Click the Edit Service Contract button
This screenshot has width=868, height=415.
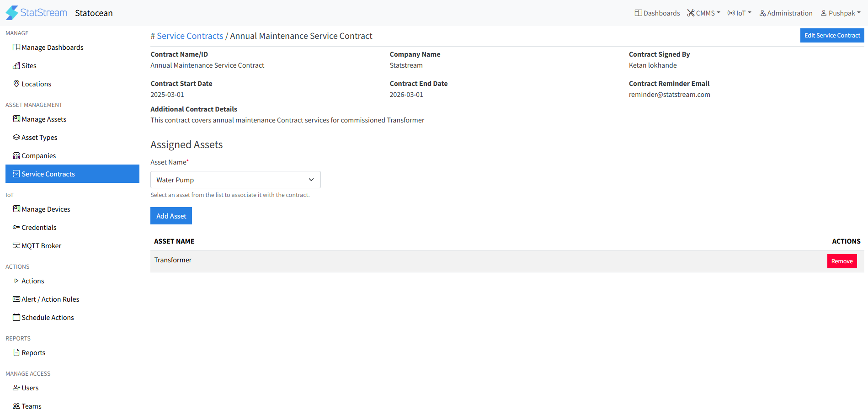832,35
